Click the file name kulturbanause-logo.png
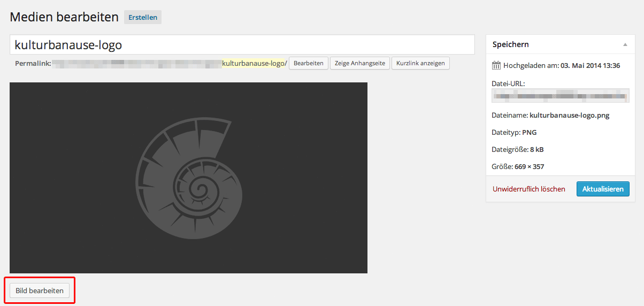644x306 pixels. pyautogui.click(x=569, y=115)
